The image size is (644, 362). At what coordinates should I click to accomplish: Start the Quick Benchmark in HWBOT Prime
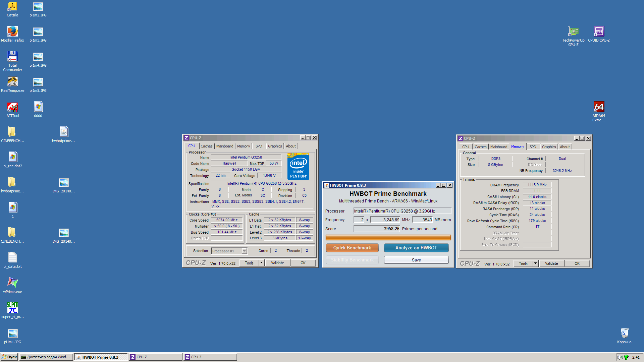pyautogui.click(x=352, y=248)
